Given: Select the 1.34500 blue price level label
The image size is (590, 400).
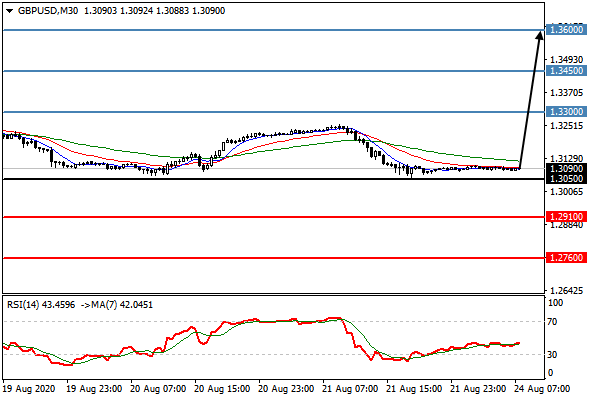Looking at the screenshot, I should 566,71.
